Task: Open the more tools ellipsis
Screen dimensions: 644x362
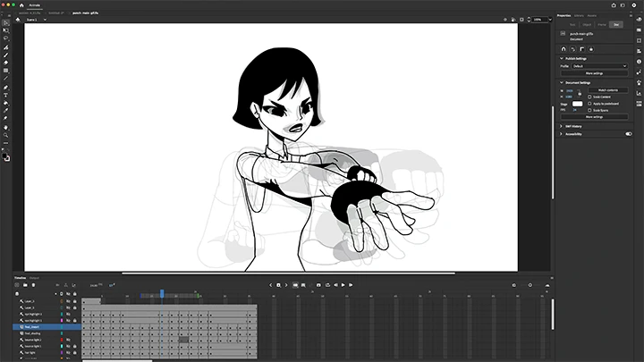Action: (x=5, y=143)
